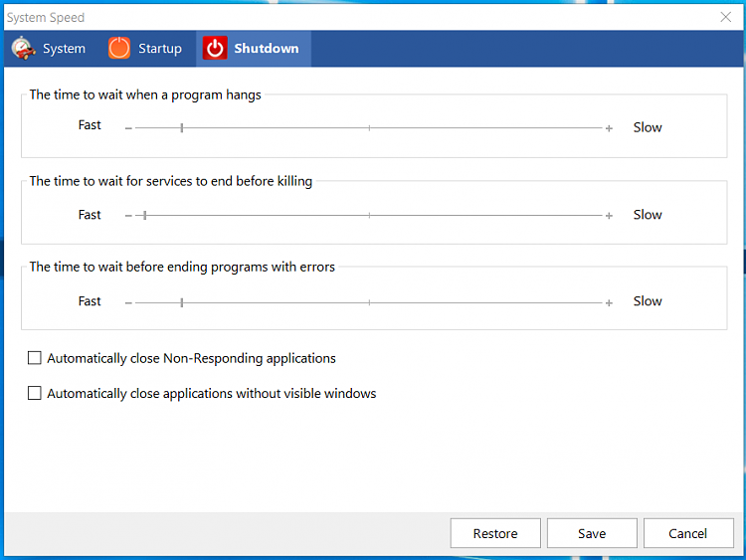This screenshot has height=560, width=746.
Task: Click minus on services to end slider
Action: (128, 216)
